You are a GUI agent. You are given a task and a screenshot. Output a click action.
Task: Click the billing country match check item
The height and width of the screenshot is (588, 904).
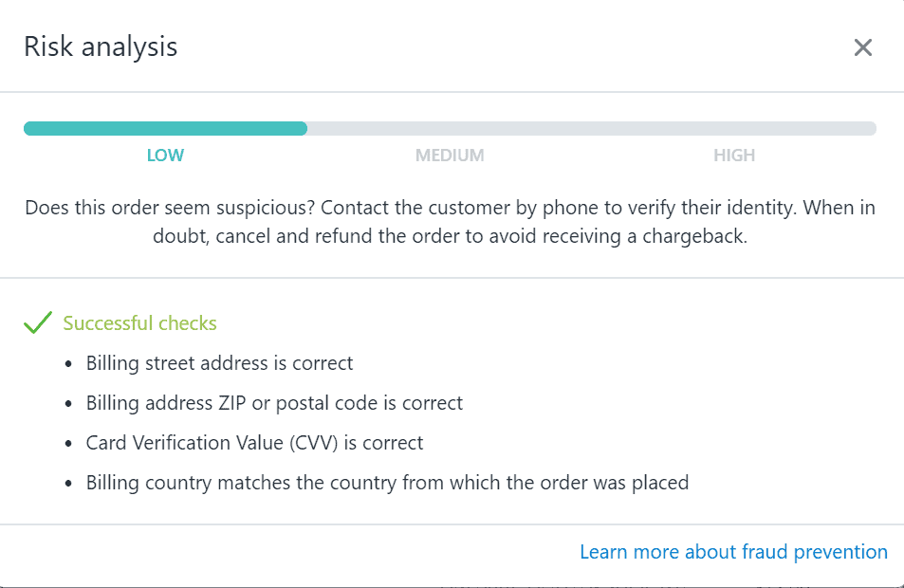[x=387, y=482]
